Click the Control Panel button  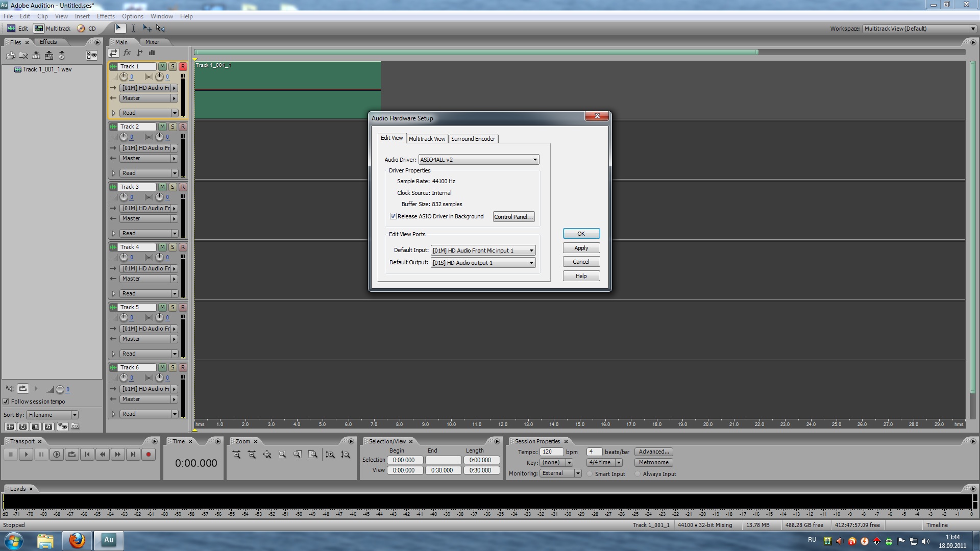tap(513, 217)
